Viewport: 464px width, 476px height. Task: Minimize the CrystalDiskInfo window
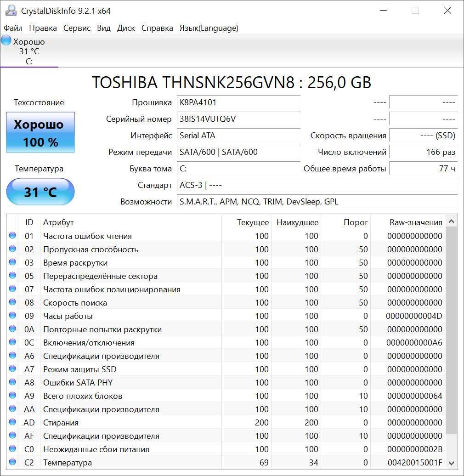(383, 10)
